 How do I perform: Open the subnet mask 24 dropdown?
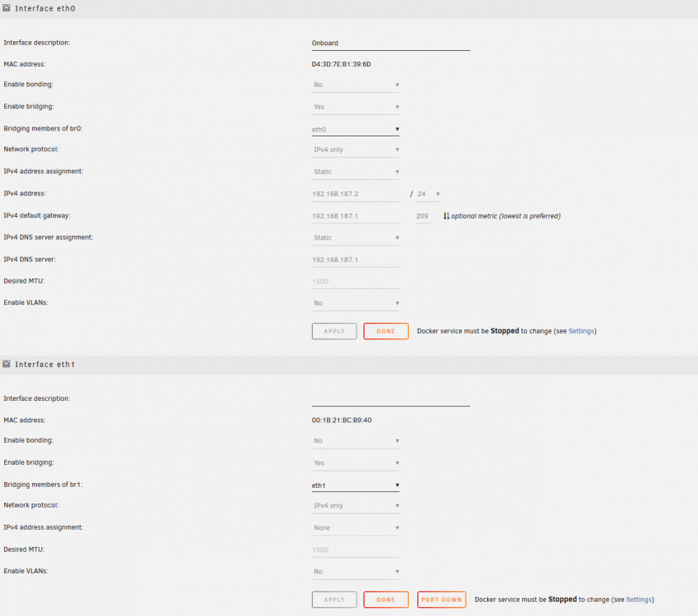428,194
